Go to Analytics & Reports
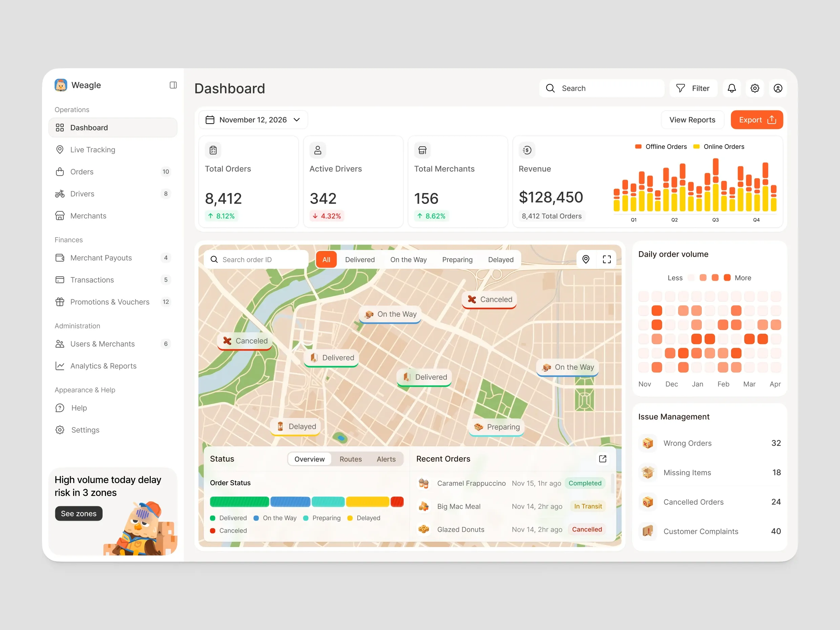This screenshot has height=630, width=840. point(113,366)
